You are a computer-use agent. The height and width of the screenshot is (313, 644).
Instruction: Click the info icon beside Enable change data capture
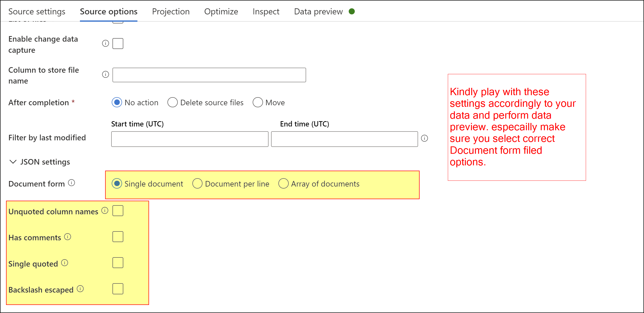tap(105, 43)
